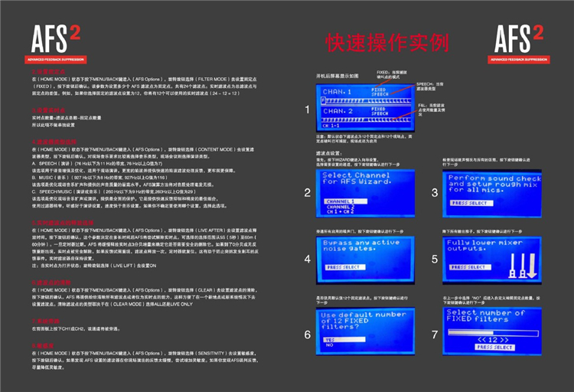Click the red heading 6.滤波点的清除
This screenshot has width=574, height=392.
click(x=51, y=283)
